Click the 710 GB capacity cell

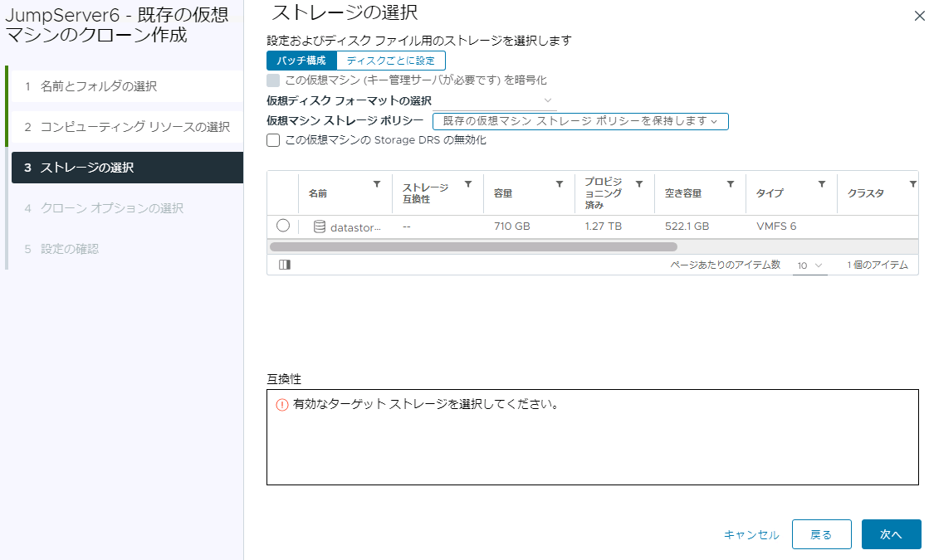[x=512, y=226]
